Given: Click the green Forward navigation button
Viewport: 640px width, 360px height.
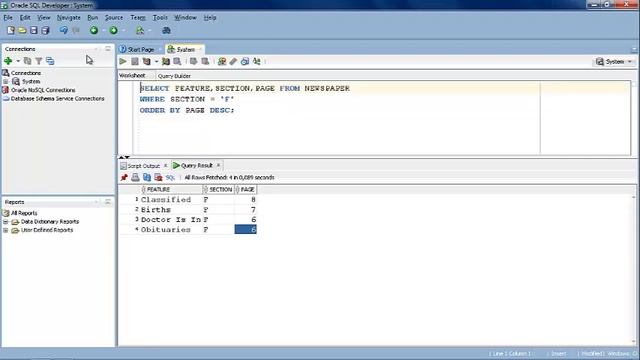Looking at the screenshot, I should [x=113, y=30].
